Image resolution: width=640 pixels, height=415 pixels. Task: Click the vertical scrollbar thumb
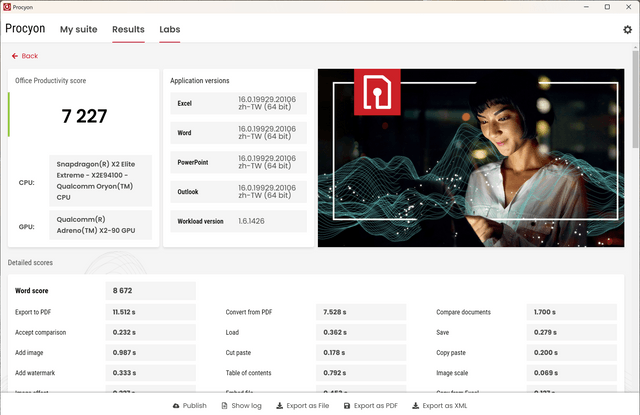pos(635,99)
